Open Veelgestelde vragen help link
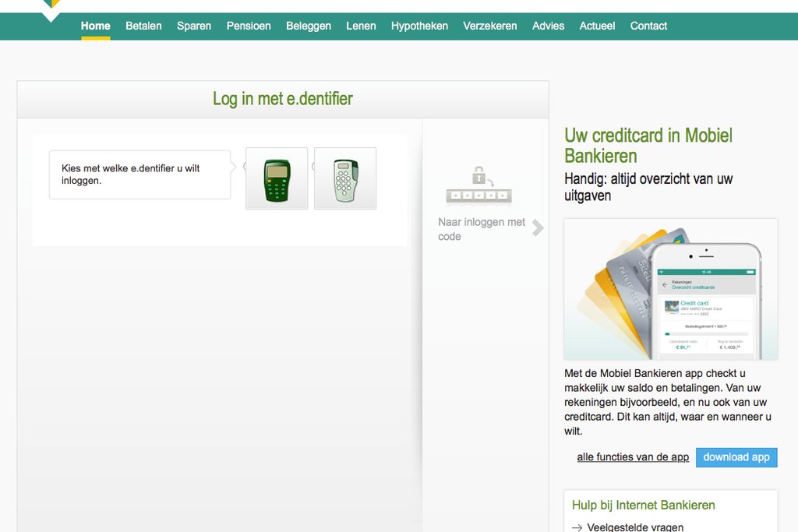This screenshot has width=798, height=532. (635, 527)
